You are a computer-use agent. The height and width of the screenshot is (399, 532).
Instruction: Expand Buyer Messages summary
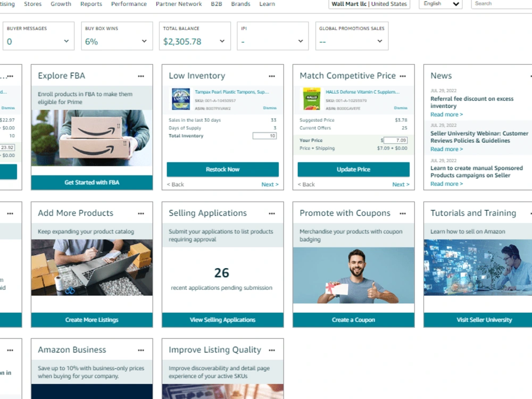66,41
